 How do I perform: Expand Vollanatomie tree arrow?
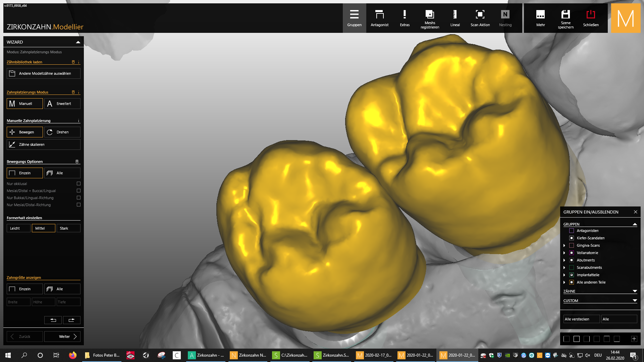click(x=564, y=253)
